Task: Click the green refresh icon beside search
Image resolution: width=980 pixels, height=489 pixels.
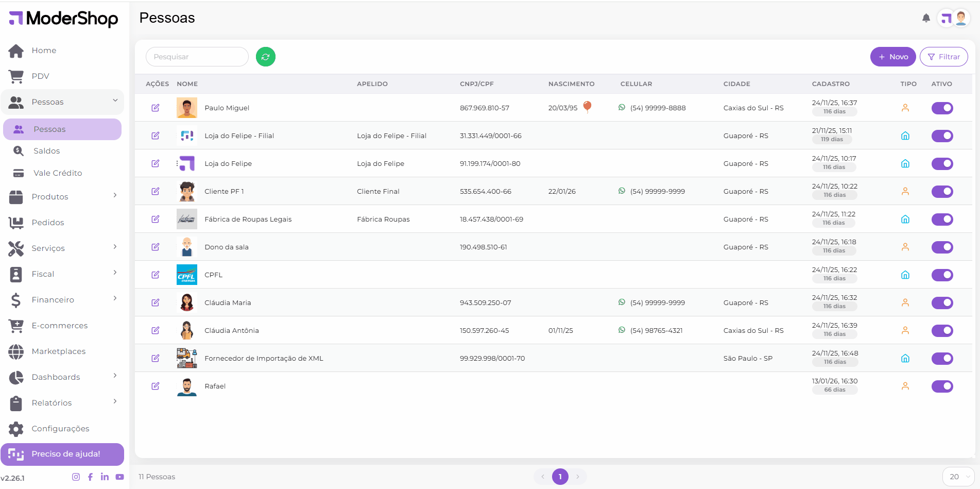Action: (x=266, y=57)
